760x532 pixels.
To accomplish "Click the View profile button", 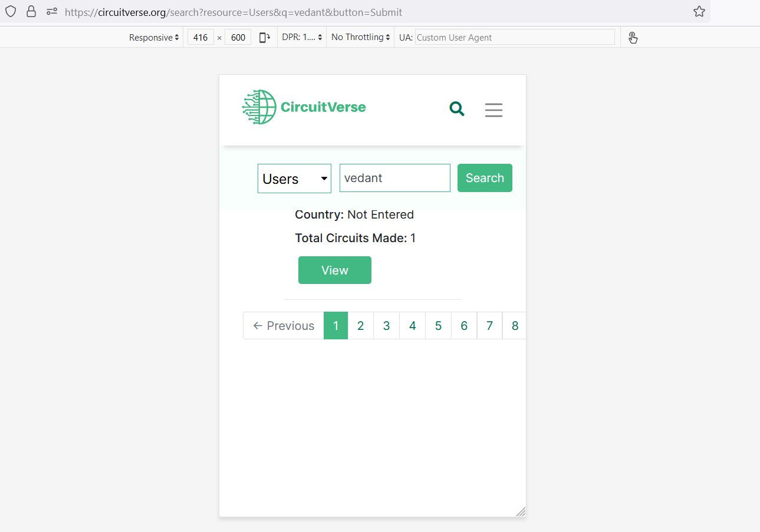I will coord(334,270).
